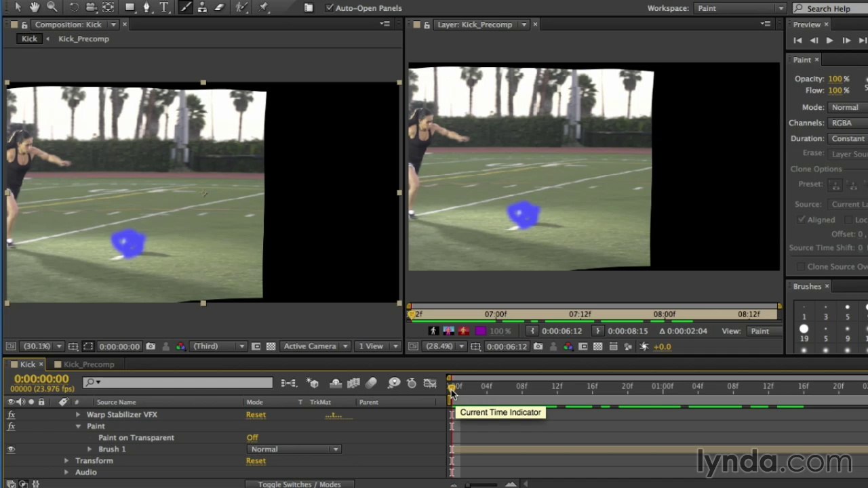
Task: Select the Puppet Pin tool
Action: point(264,7)
